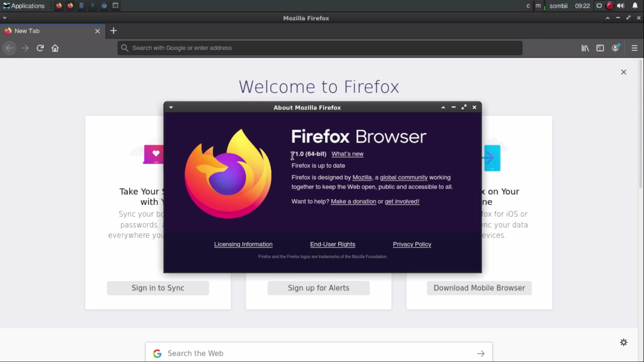
Task: Toggle roll-up on the About window
Action: (x=443, y=107)
